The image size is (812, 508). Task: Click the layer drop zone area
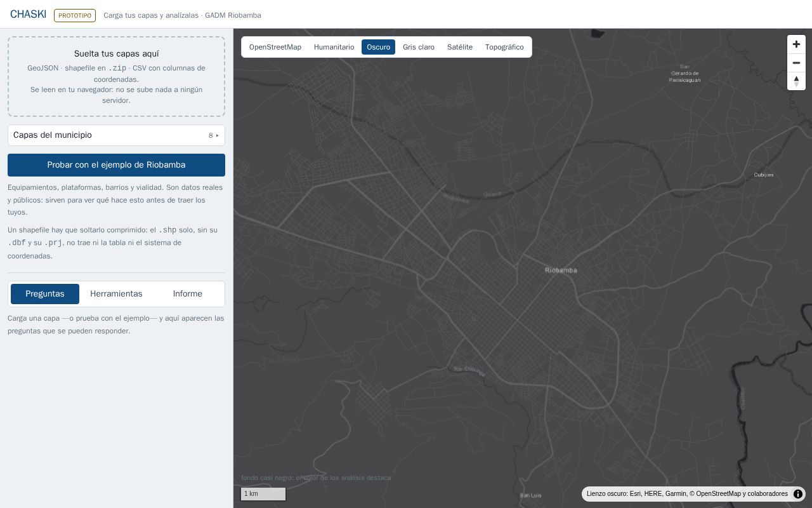(x=116, y=76)
